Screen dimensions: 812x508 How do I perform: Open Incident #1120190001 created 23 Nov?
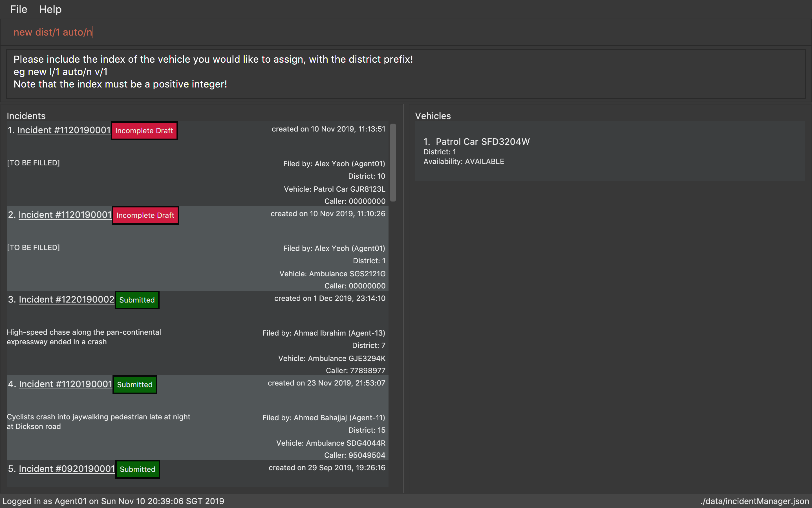(65, 384)
